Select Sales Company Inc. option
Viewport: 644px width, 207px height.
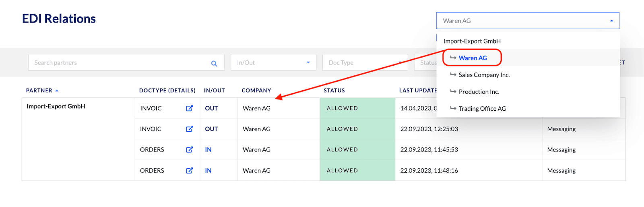[484, 75]
